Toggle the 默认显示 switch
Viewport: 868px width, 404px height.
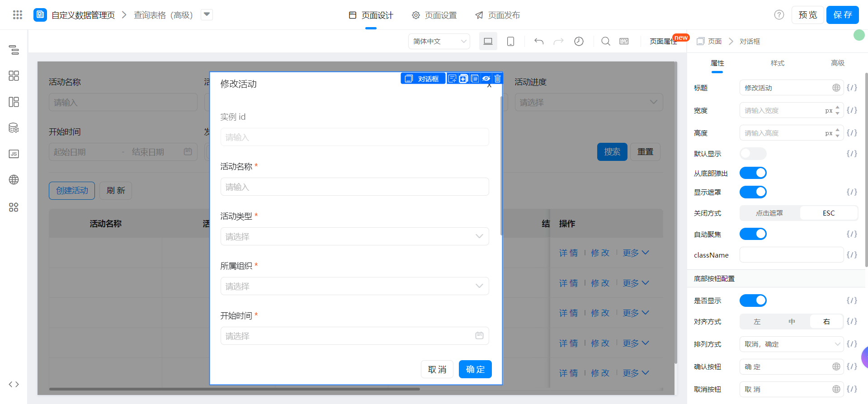753,154
